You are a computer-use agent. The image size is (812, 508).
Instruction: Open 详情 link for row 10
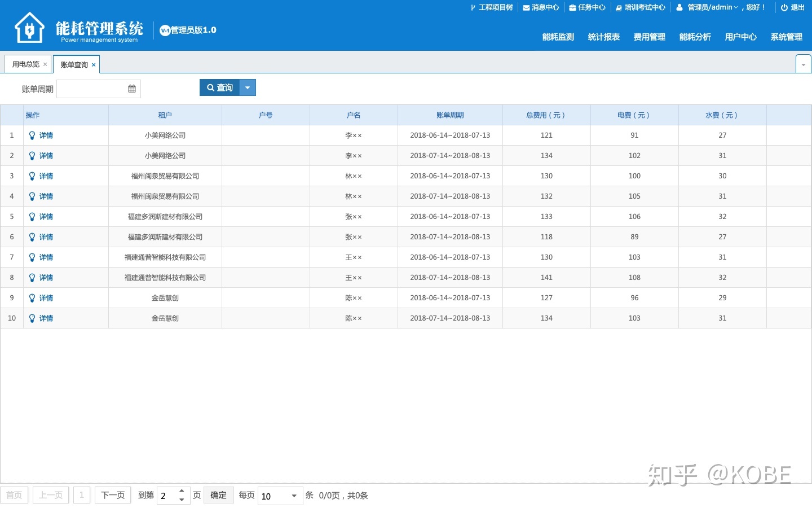point(46,318)
